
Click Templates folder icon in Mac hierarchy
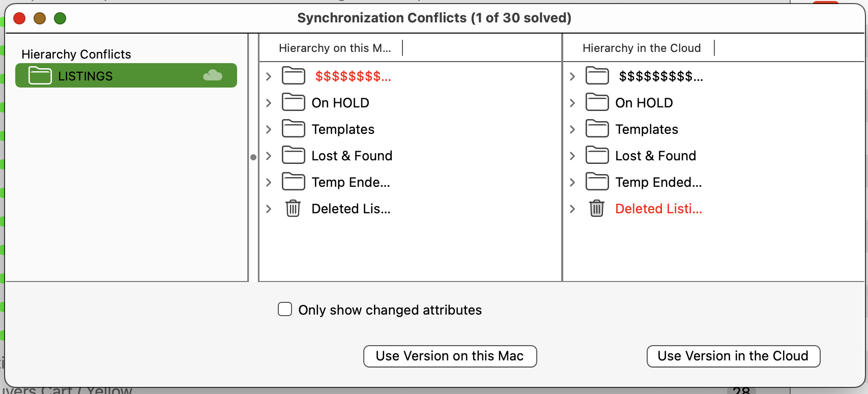pyautogui.click(x=294, y=129)
